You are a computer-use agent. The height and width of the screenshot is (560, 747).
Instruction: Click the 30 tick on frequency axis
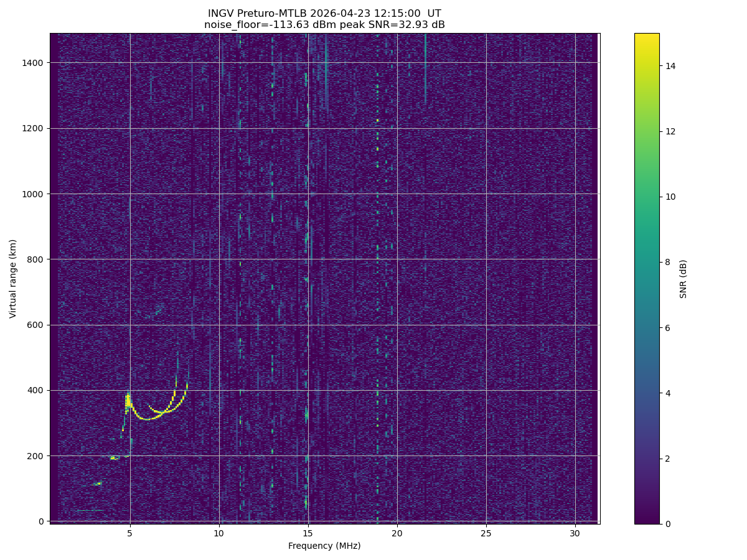[x=575, y=533]
